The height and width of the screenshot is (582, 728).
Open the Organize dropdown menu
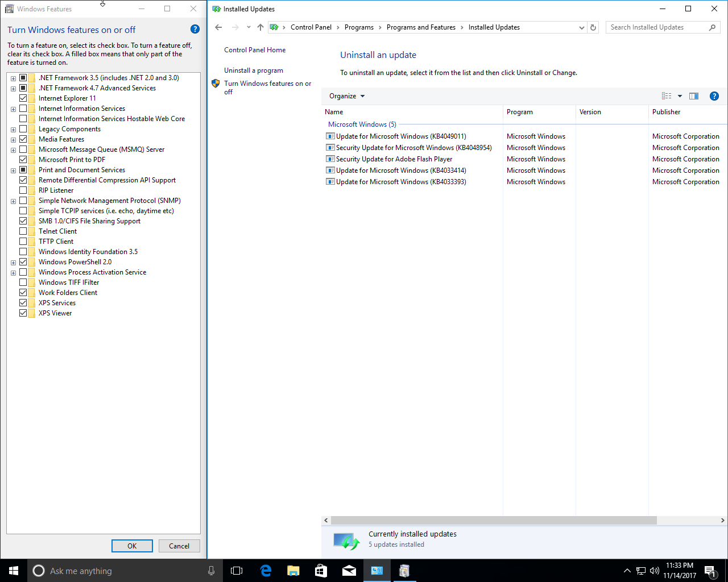[x=347, y=96]
